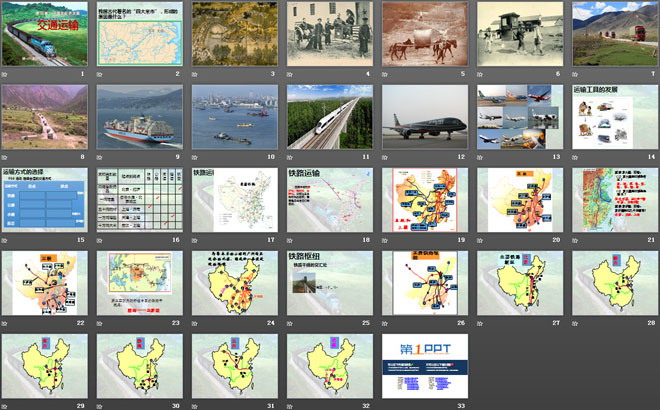660x410 pixels.
Task: Click the animation star icon under slide 6
Action: [x=480, y=75]
